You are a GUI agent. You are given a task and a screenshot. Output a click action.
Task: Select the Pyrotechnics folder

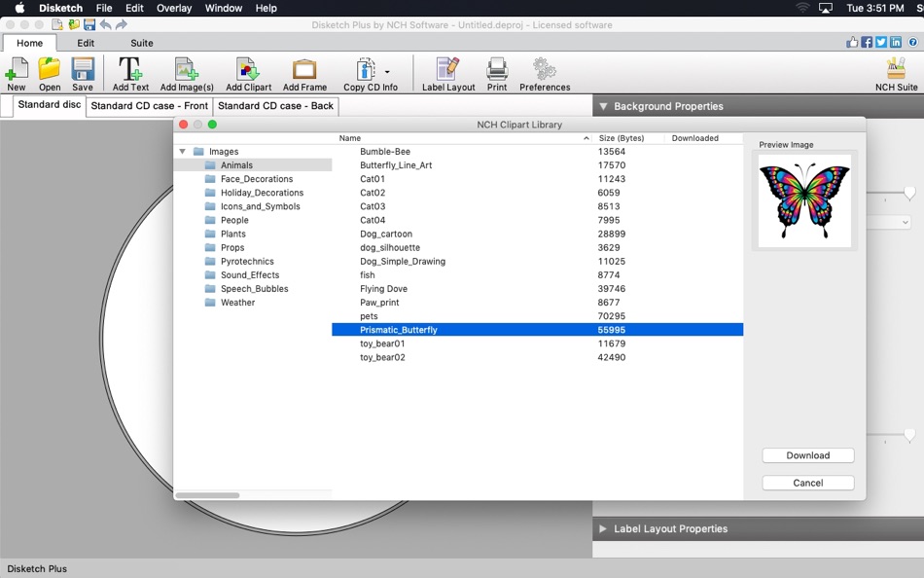[247, 262]
